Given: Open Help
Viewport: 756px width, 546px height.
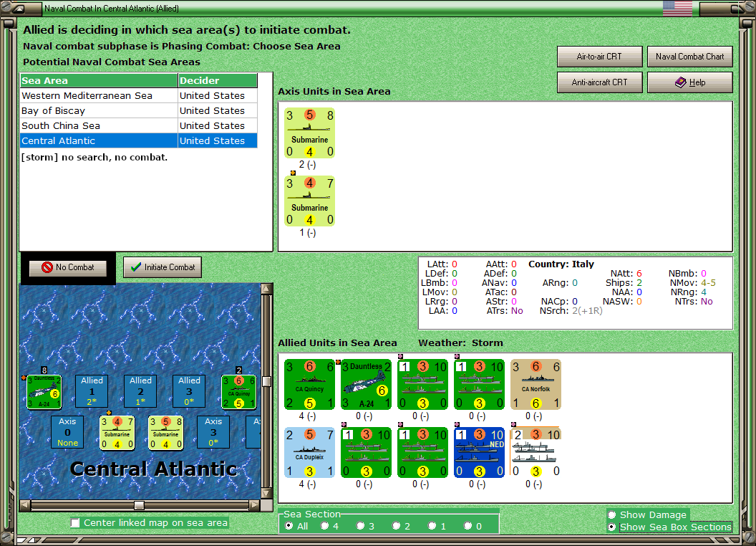Looking at the screenshot, I should tap(690, 82).
